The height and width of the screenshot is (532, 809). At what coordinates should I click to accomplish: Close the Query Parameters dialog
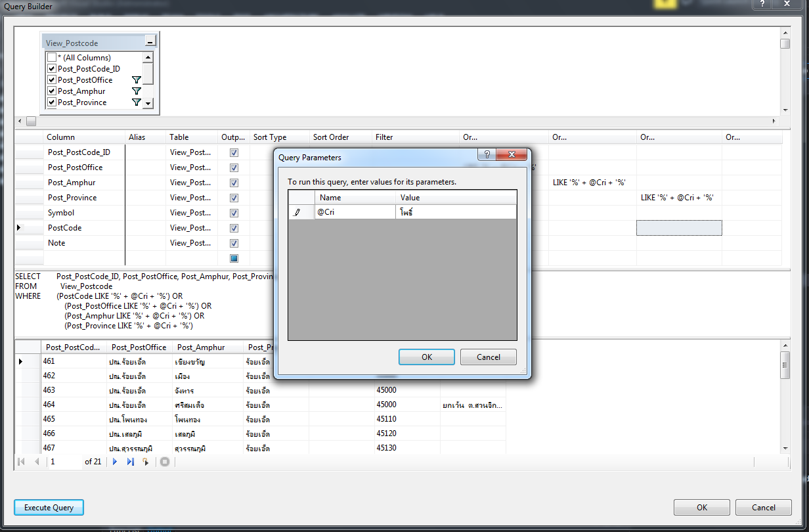[x=512, y=155]
